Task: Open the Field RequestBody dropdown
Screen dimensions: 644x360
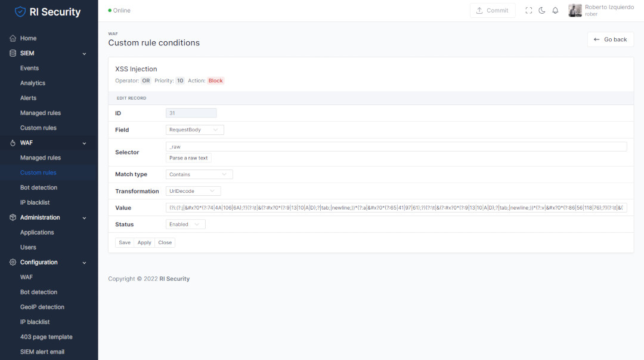Action: [x=194, y=130]
